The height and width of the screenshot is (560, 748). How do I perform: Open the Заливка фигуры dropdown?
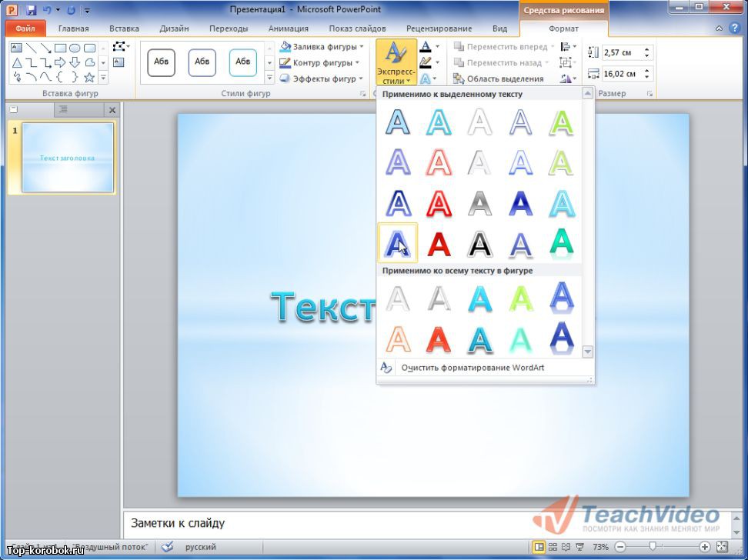(322, 47)
